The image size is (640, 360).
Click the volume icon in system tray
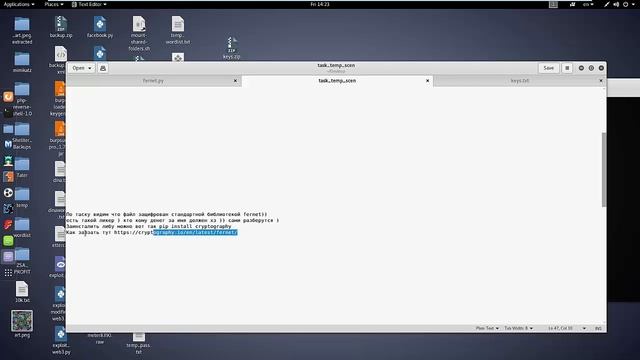tap(616, 4)
